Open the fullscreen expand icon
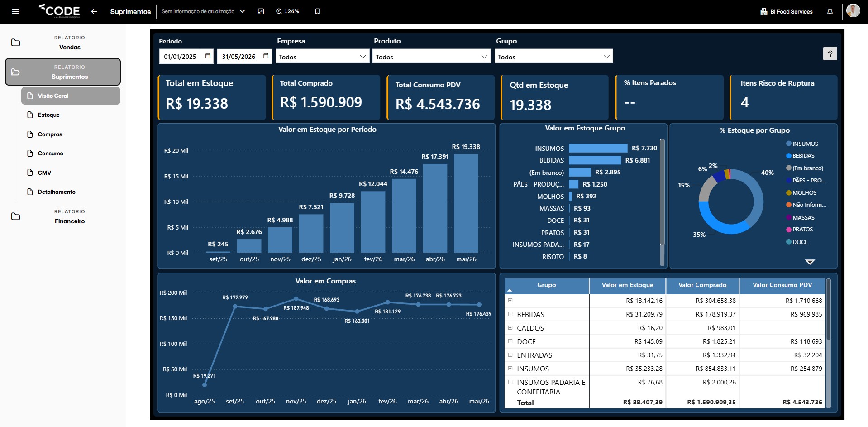 pyautogui.click(x=261, y=12)
